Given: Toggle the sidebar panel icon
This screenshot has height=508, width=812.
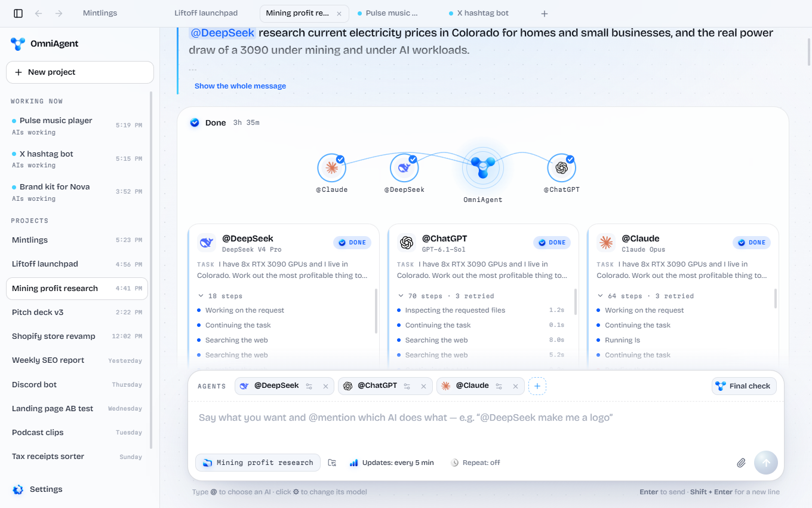Looking at the screenshot, I should [x=18, y=13].
